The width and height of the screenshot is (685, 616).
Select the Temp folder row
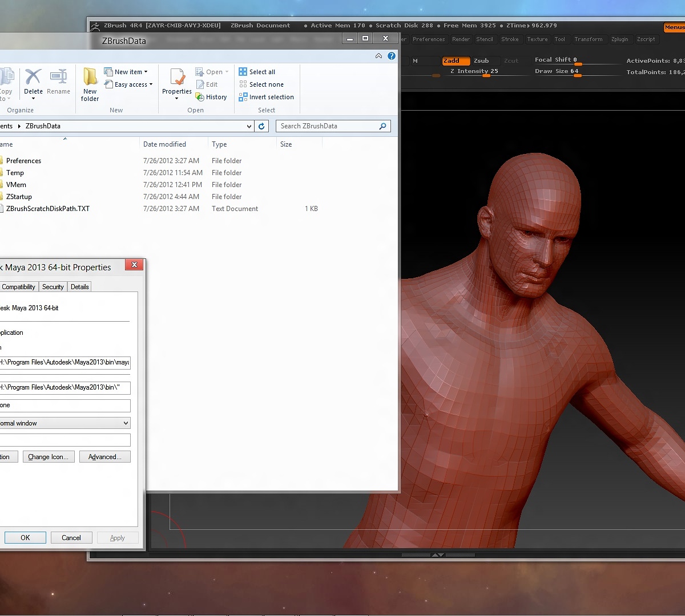(x=161, y=173)
